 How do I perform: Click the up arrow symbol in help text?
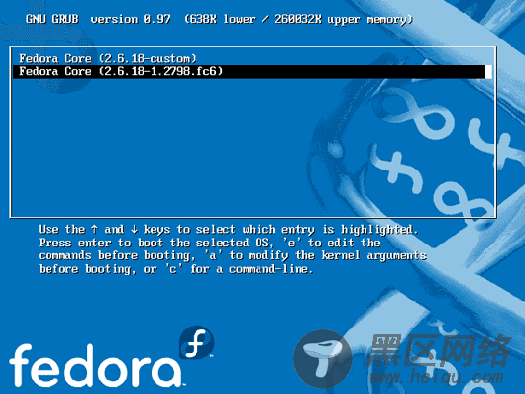[x=94, y=230]
